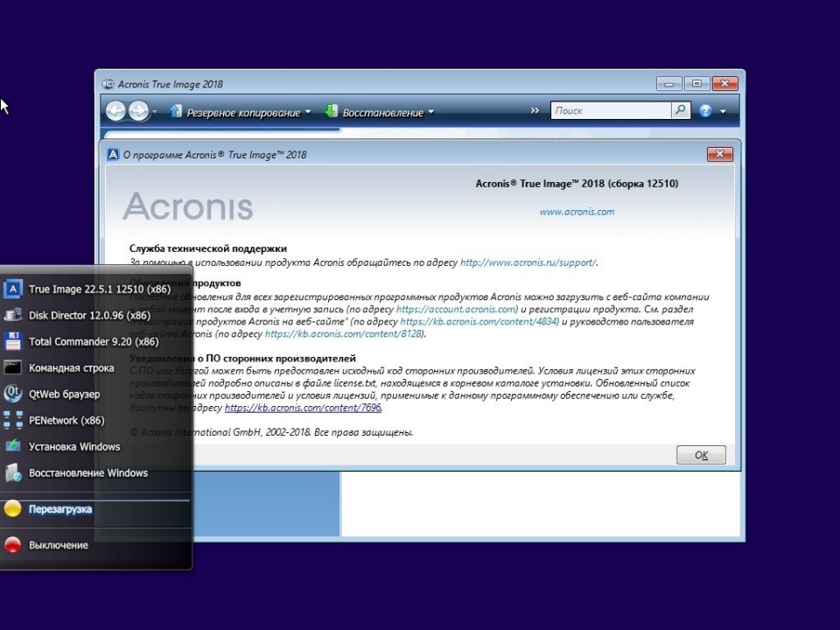Click the "Уведомления о ПО сторонних производителей" heading
This screenshot has height=630, width=840.
click(242, 359)
